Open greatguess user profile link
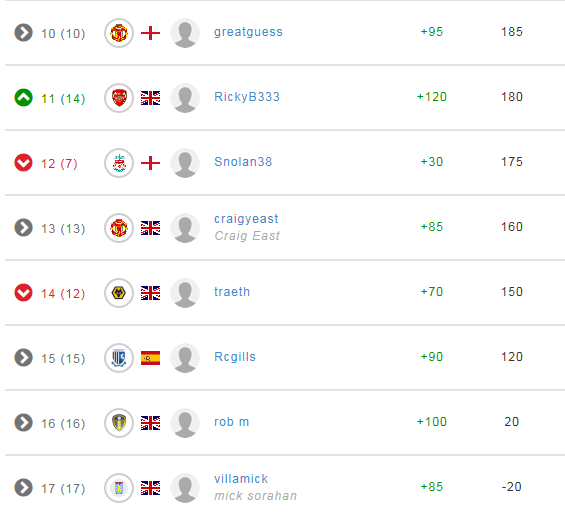This screenshot has height=519, width=565. click(x=248, y=32)
